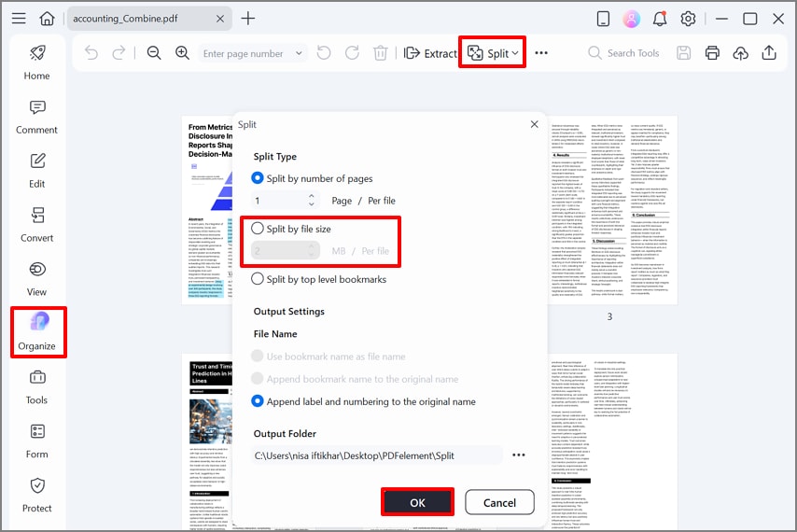
Task: Expand the page number dropdown arrow
Action: 299,53
